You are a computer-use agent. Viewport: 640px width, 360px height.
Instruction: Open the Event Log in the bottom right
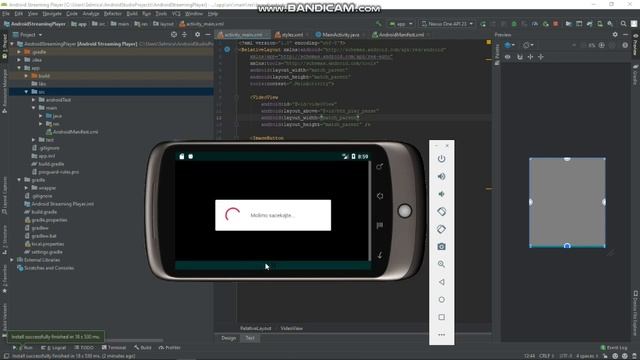[x=613, y=348]
